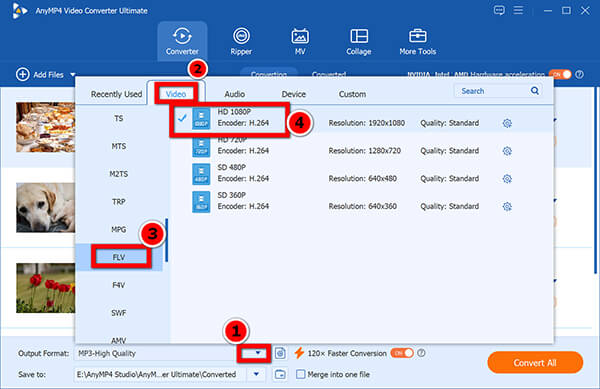
Task: Click the Convert All button
Action: (535, 363)
